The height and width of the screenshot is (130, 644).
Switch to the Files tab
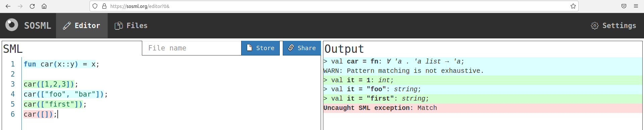coord(131,25)
